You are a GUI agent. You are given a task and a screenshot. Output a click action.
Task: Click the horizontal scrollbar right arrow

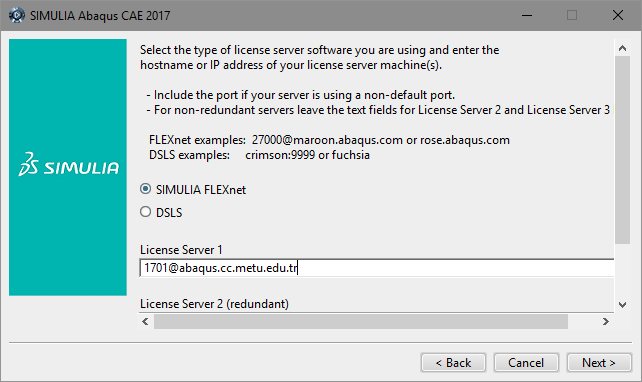coord(606,321)
